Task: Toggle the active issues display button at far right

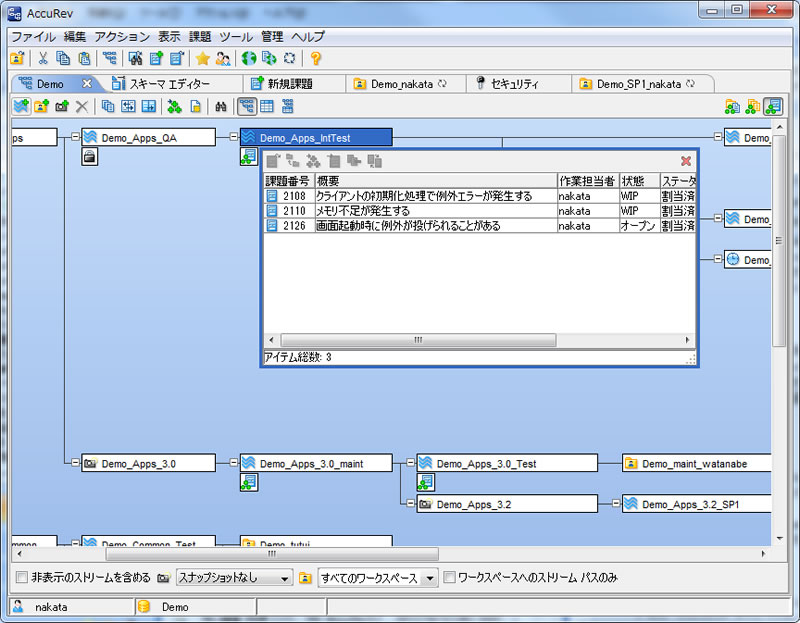Action: tap(773, 107)
